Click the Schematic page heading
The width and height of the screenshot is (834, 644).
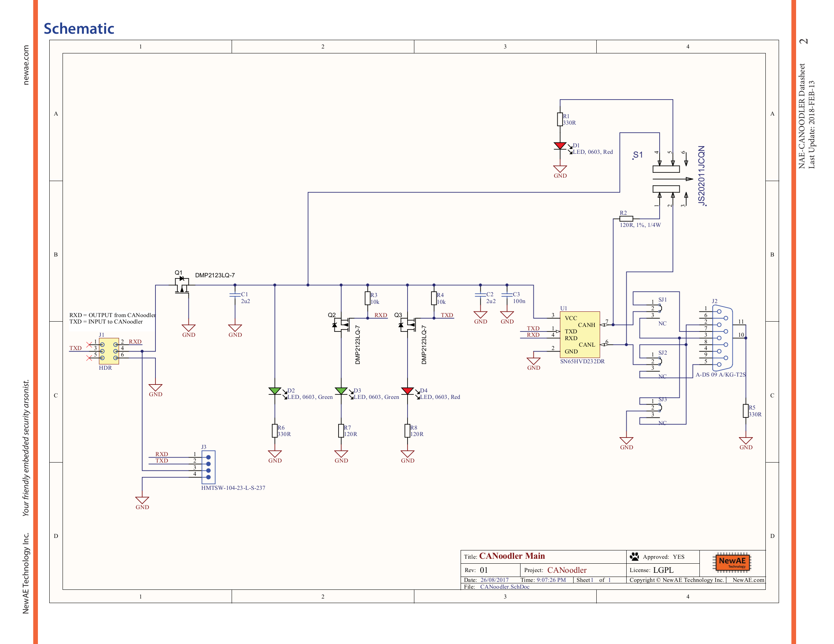79,29
